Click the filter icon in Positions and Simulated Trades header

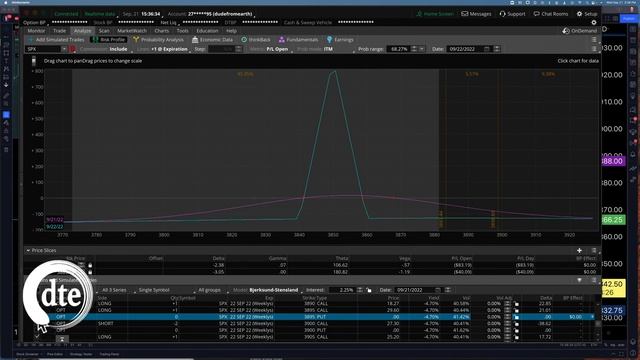click(x=579, y=280)
